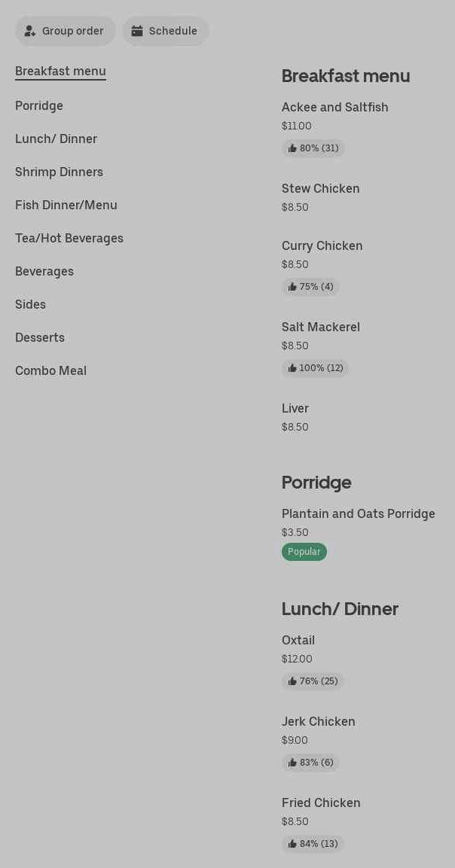The height and width of the screenshot is (868, 455).
Task: Jump to the Desserts category
Action: [x=40, y=338]
